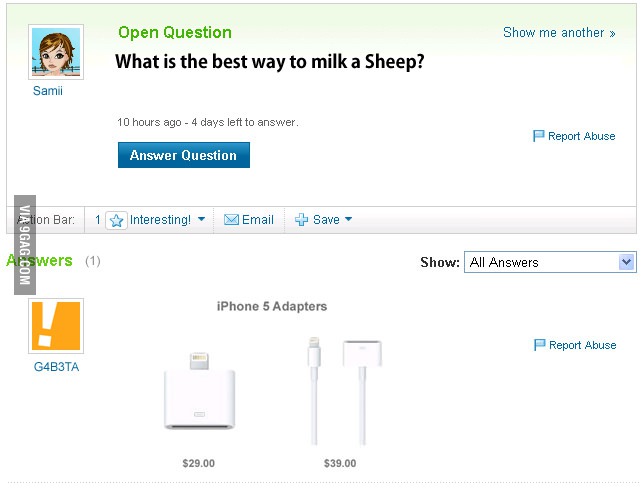The image size is (642, 491).
Task: Click the star icon next to Interesting
Action: click(x=116, y=220)
